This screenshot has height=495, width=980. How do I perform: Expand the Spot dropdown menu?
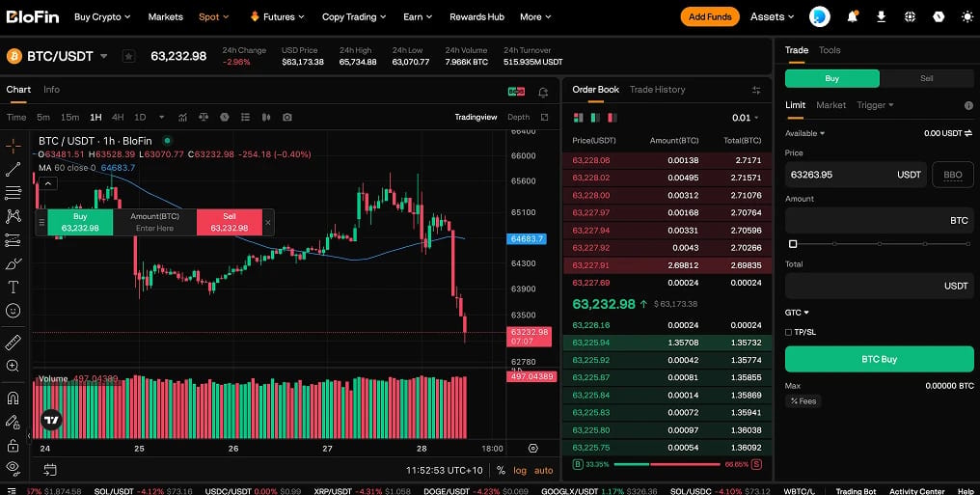coord(214,16)
